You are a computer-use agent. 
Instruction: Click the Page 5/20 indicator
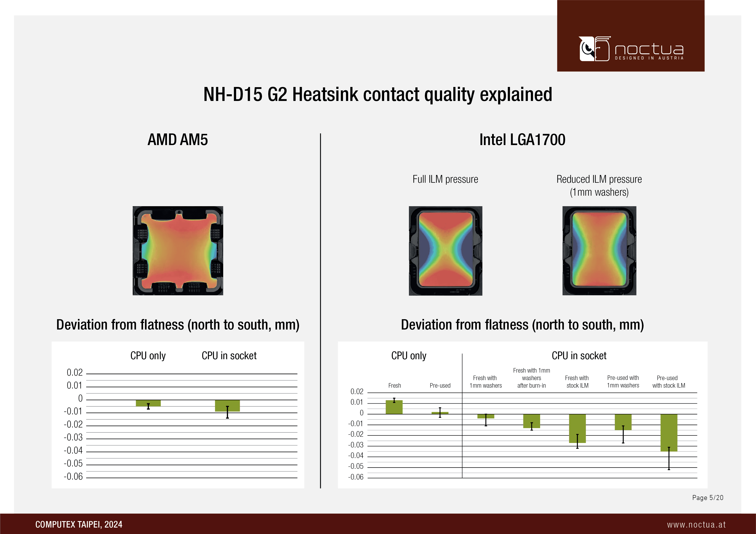[x=708, y=497]
